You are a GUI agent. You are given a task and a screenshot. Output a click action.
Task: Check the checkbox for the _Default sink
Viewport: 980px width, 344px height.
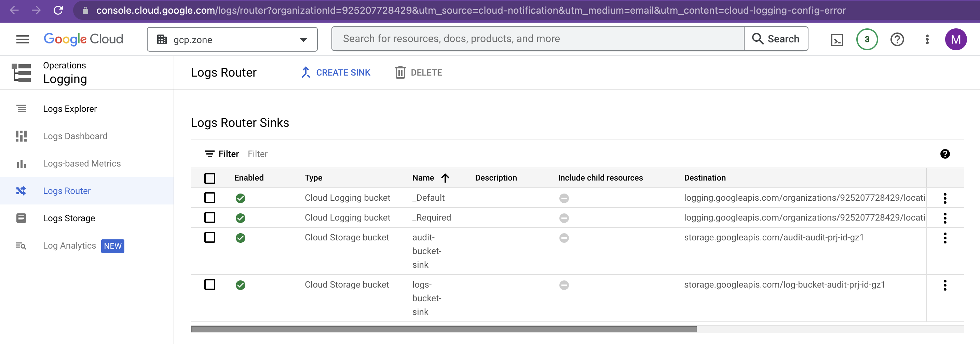(x=209, y=198)
